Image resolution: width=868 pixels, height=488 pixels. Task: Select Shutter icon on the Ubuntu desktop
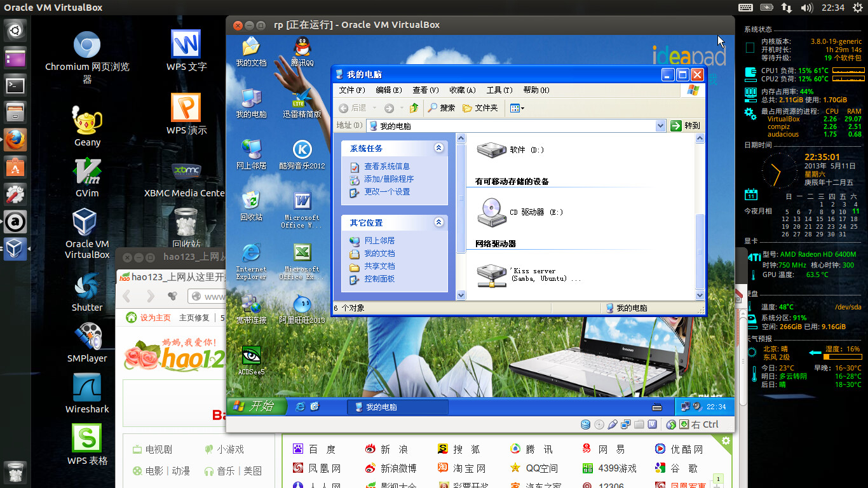(87, 292)
